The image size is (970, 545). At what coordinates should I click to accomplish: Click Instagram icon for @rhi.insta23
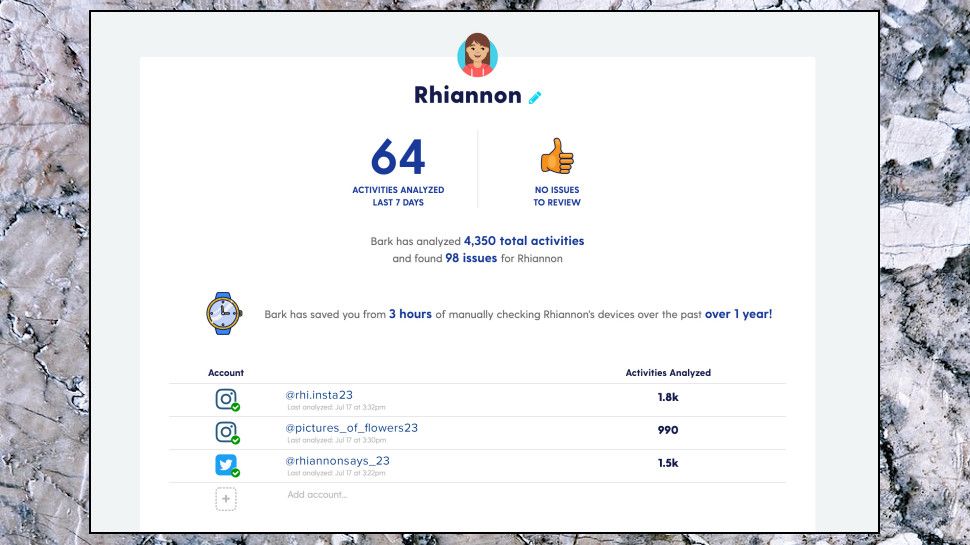pos(226,400)
